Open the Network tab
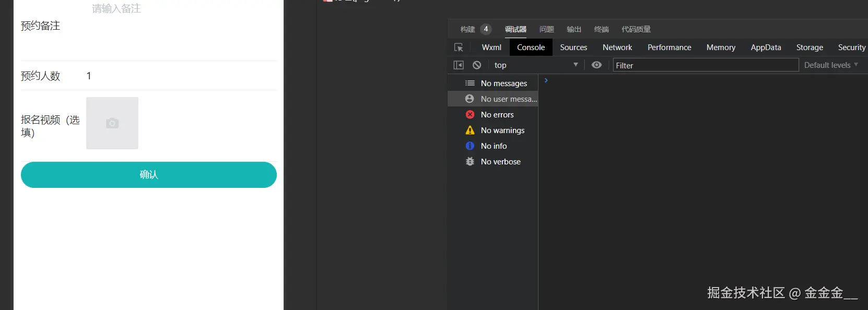 [617, 47]
